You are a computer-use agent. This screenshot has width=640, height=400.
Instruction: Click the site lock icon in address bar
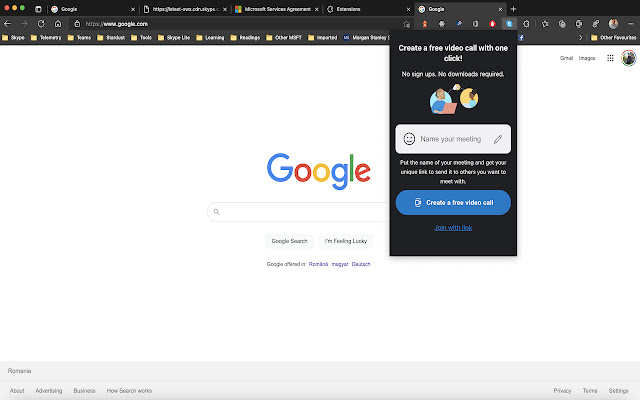pos(77,24)
